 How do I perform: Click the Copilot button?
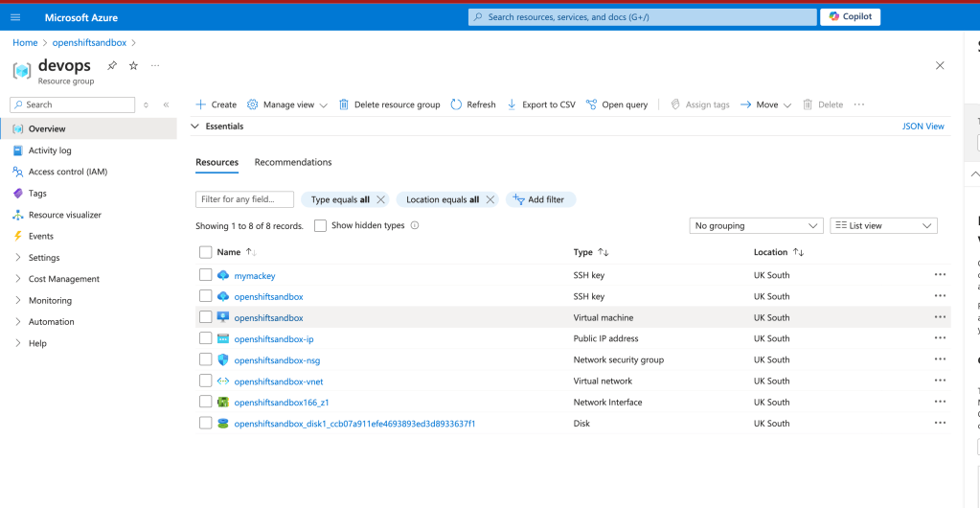click(850, 17)
